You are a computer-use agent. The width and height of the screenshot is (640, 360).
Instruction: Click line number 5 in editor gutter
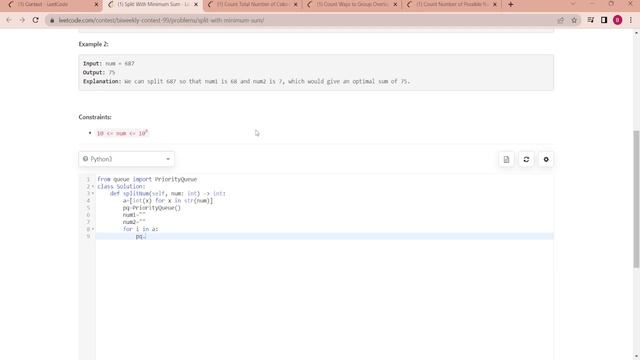88,208
